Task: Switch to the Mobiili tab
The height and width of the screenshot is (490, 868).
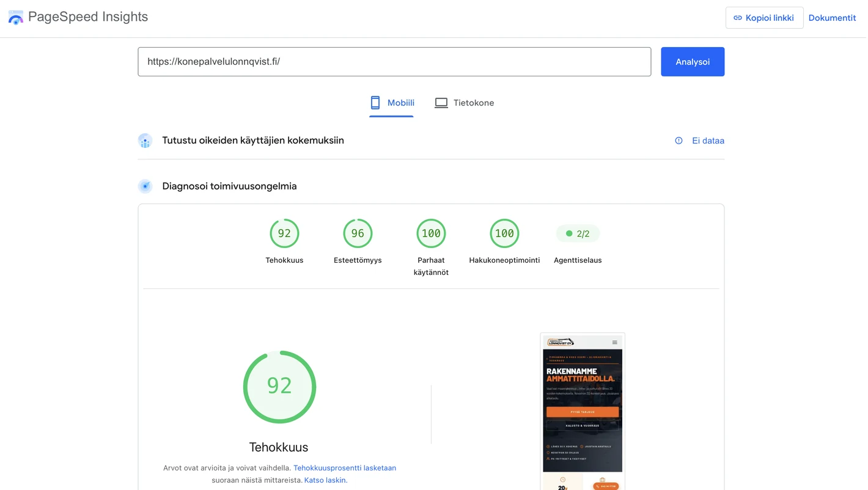Action: 391,103
